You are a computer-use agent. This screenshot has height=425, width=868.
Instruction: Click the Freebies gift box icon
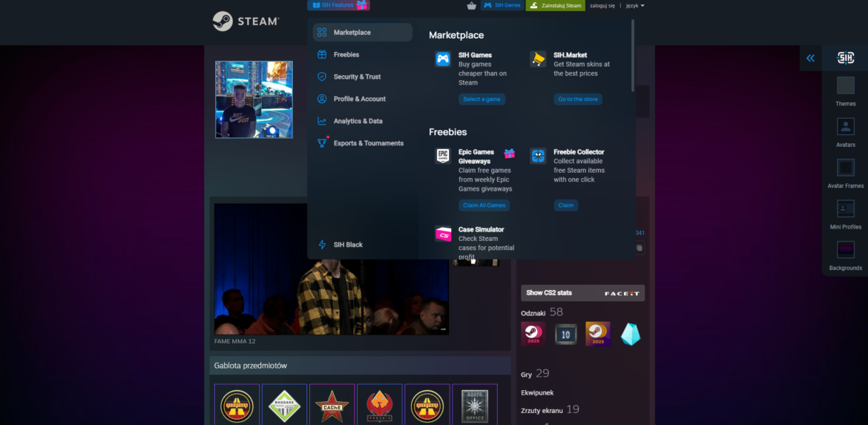click(x=322, y=54)
